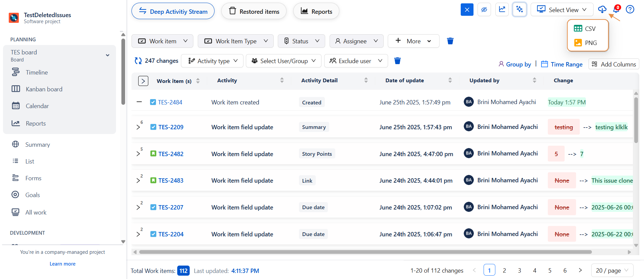Open the notifications bell
644x279 pixels.
click(616, 9)
